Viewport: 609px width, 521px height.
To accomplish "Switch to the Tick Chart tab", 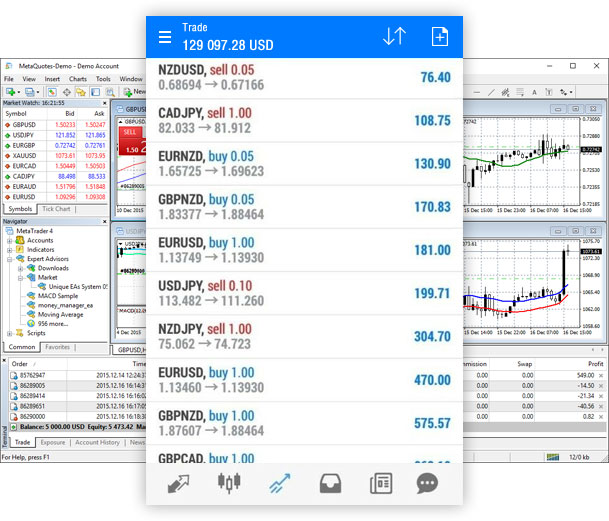I will [x=56, y=209].
